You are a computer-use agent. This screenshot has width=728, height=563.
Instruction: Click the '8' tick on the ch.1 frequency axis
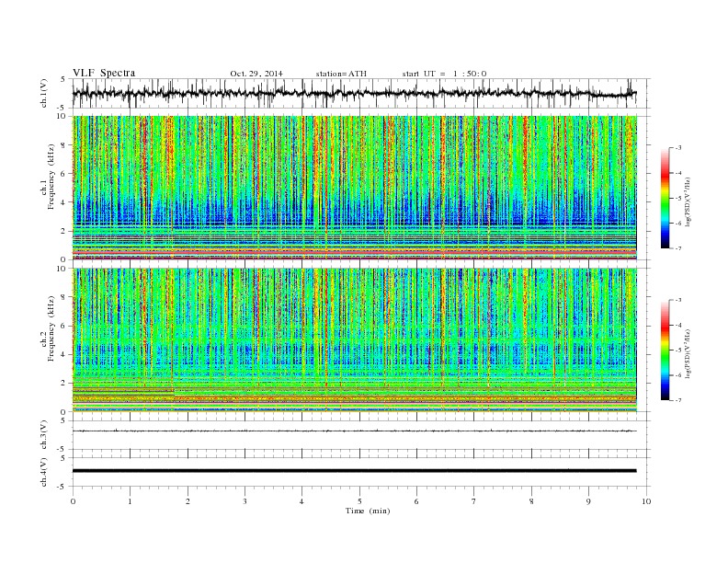pyautogui.click(x=64, y=145)
